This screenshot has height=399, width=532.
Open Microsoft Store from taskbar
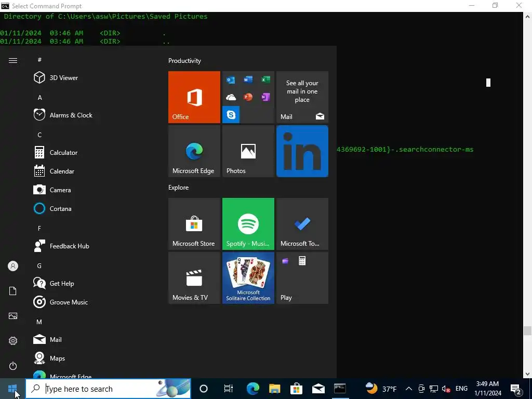(x=296, y=389)
